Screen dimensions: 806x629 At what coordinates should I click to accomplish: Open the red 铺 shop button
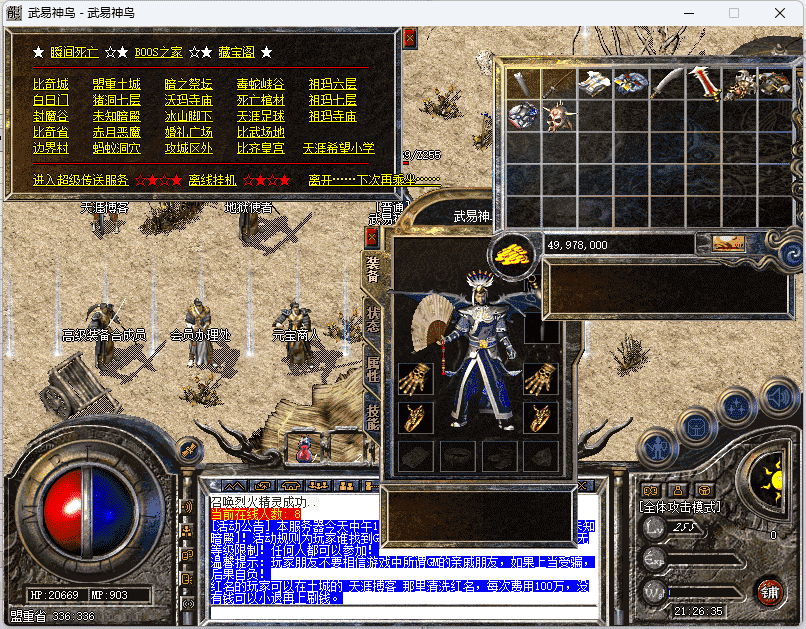coord(770,593)
